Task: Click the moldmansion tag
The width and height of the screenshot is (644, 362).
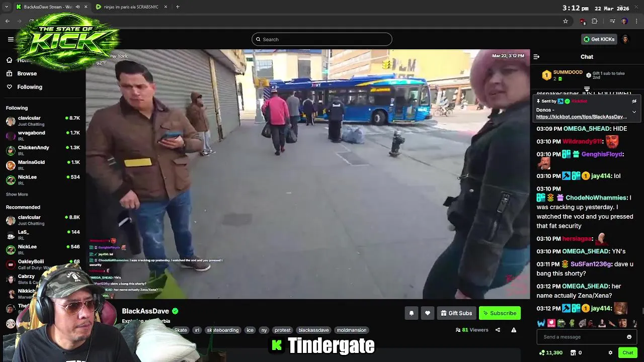Action: pyautogui.click(x=351, y=330)
